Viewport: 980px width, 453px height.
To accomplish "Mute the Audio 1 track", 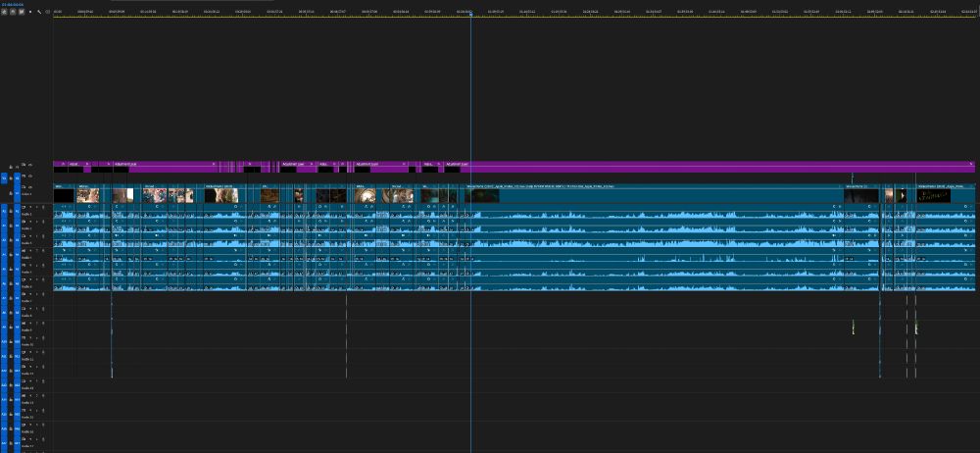I will 30,207.
